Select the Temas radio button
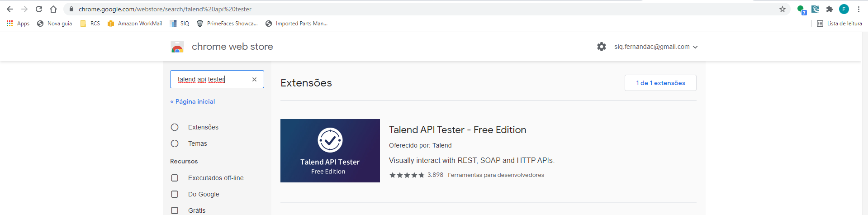 (x=175, y=143)
